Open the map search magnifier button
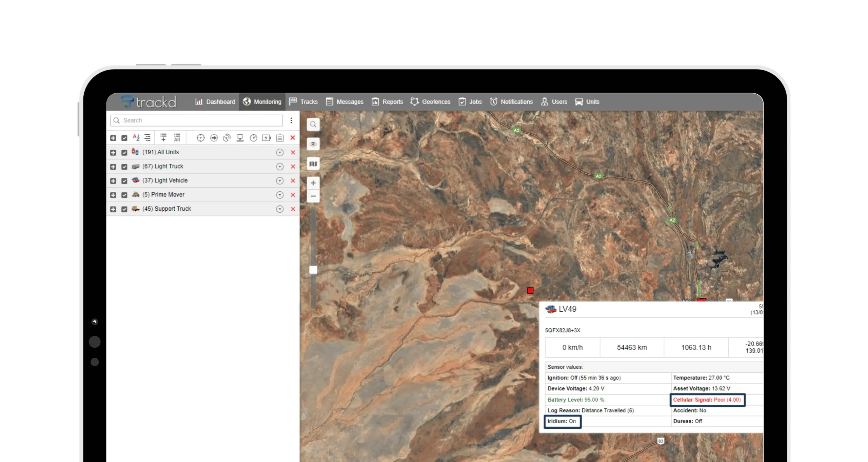The image size is (868, 462). click(313, 124)
